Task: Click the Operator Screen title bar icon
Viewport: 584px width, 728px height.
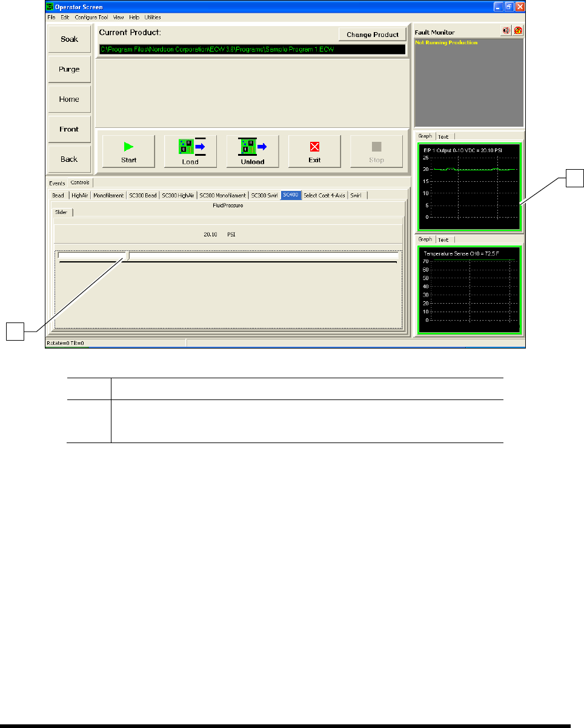Action: pos(50,6)
